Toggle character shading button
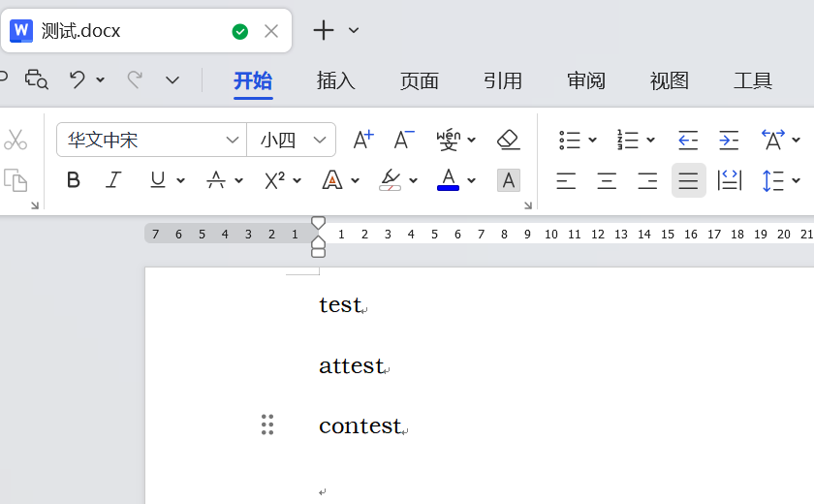This screenshot has height=504, width=814. pyautogui.click(x=509, y=180)
